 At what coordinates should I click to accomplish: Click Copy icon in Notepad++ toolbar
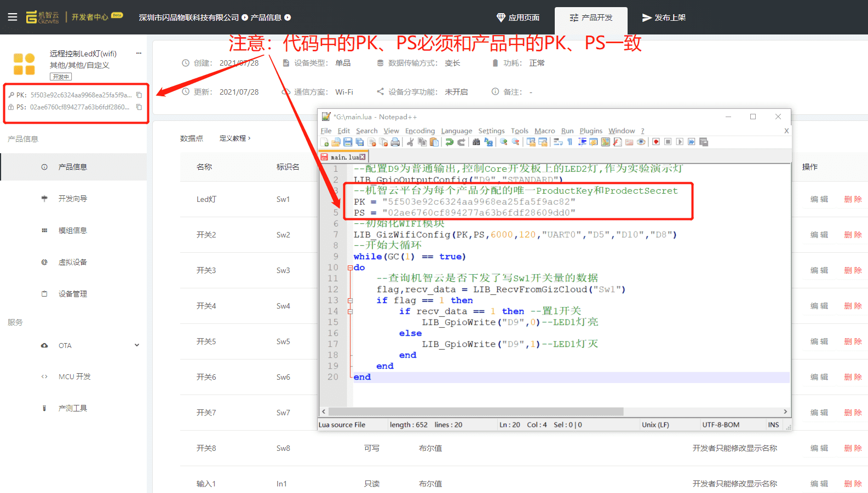[x=422, y=142]
